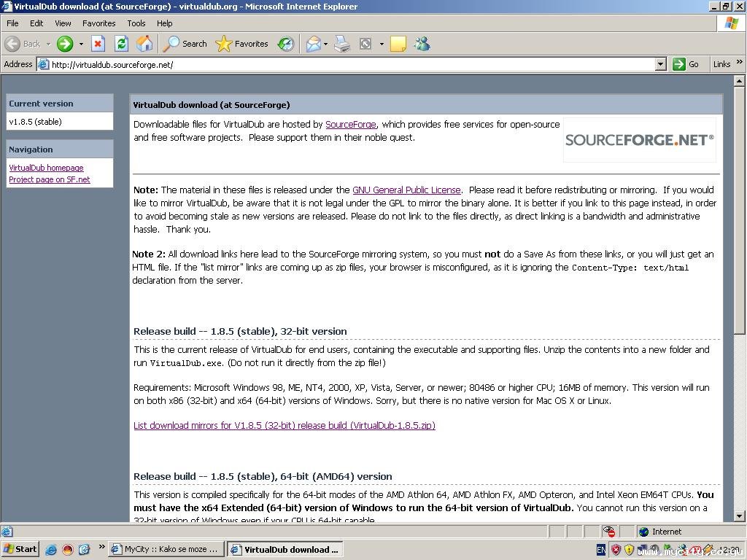The height and width of the screenshot is (560, 747).
Task: Open the Project page on SF.net link
Action: (50, 179)
